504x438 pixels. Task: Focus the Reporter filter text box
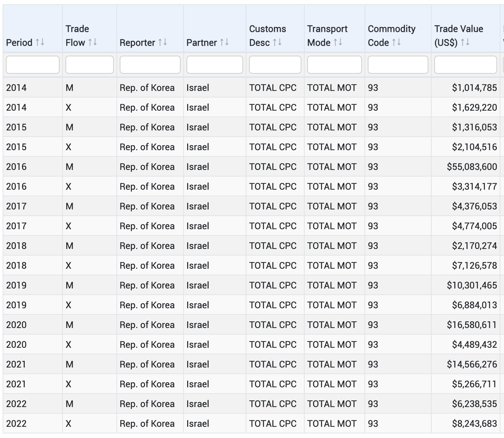pyautogui.click(x=150, y=65)
